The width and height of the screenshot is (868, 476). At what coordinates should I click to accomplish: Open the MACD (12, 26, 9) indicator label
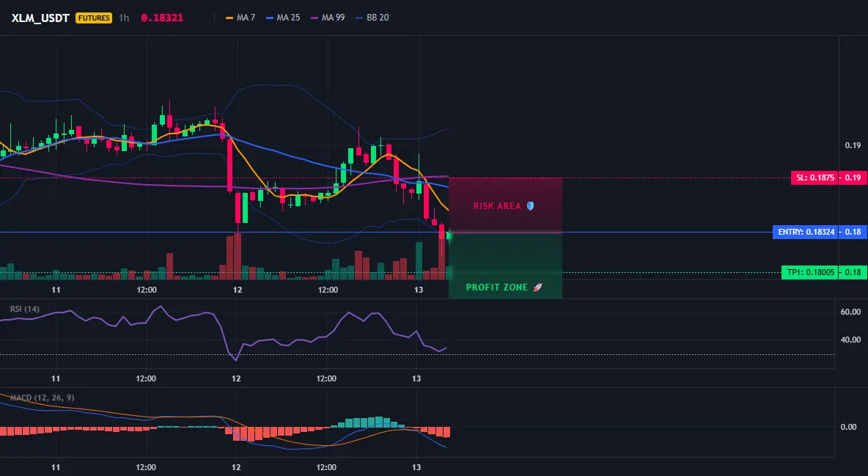(x=42, y=398)
